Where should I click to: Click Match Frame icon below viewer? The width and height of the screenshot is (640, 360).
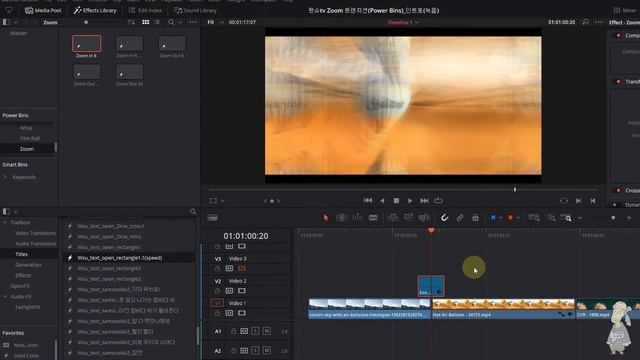(564, 200)
